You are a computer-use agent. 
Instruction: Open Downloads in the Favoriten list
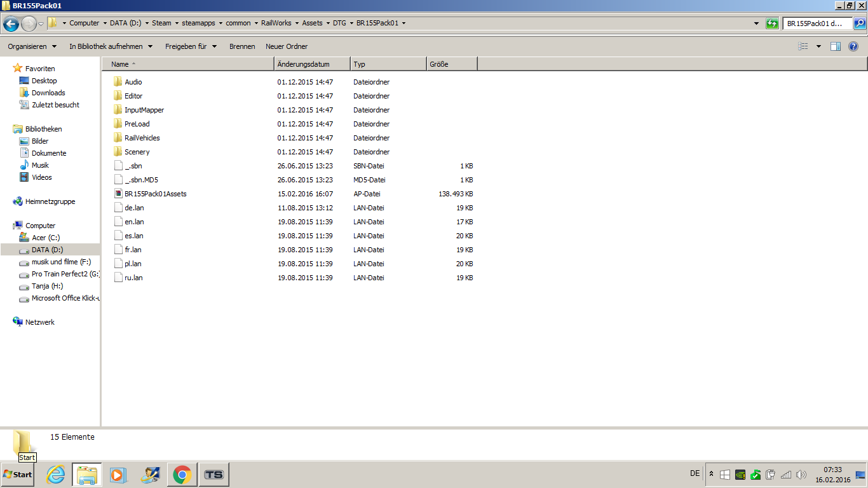(x=48, y=93)
